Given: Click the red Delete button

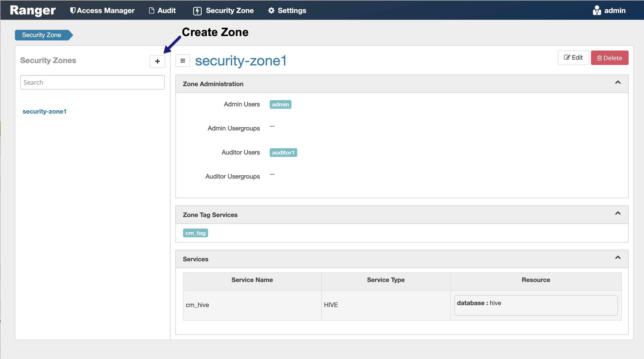Looking at the screenshot, I should (610, 58).
